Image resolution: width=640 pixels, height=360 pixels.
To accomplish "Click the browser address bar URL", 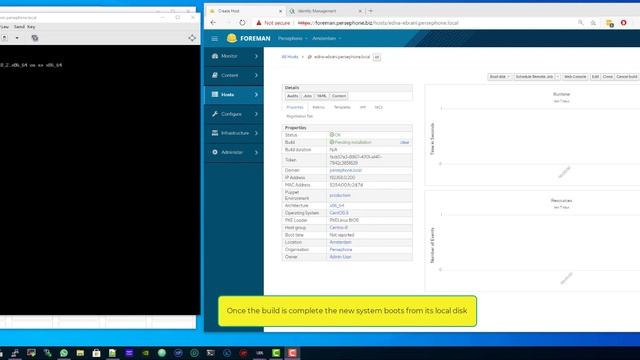I will coord(378,23).
